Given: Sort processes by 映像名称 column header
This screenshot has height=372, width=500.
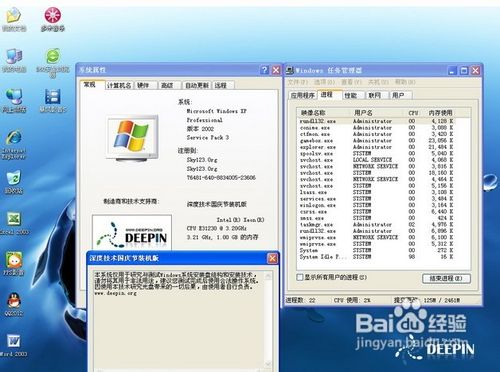Looking at the screenshot, I should [323, 113].
